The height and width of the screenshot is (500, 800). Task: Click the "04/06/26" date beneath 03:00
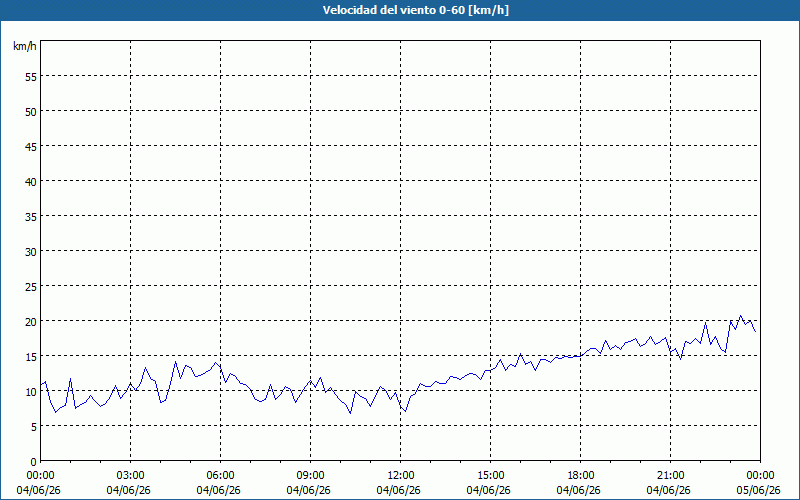pos(129,490)
